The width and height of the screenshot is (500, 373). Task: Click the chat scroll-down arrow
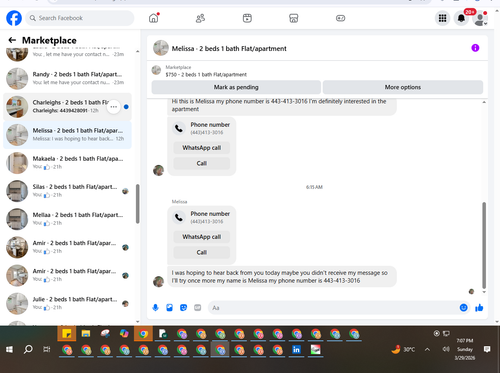[x=484, y=292]
